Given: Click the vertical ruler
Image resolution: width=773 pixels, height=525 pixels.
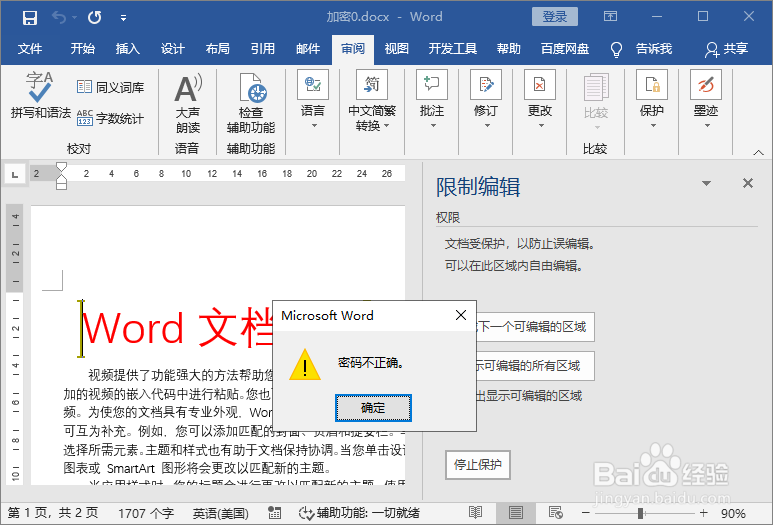Looking at the screenshot, I should click(15, 344).
